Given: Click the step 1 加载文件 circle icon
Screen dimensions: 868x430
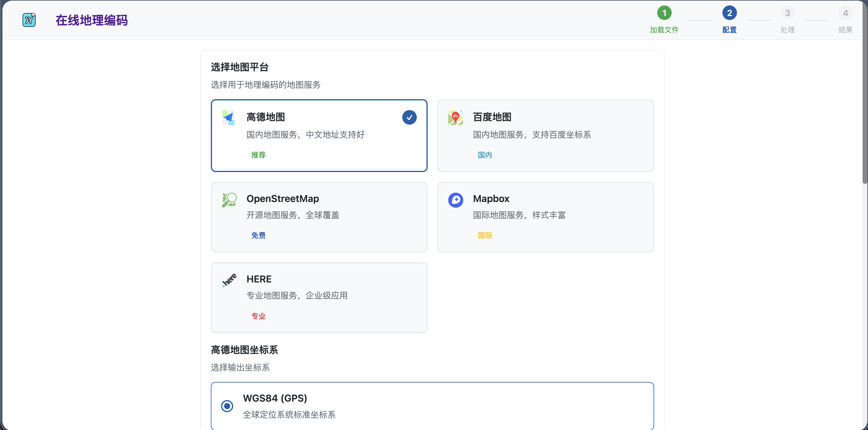Looking at the screenshot, I should [664, 13].
